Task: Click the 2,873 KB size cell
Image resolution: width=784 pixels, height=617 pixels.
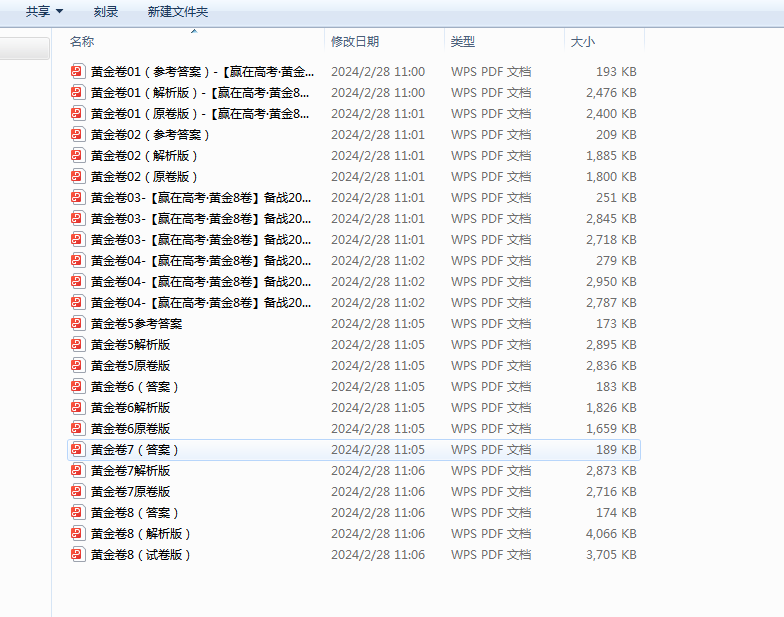Action: (x=611, y=470)
